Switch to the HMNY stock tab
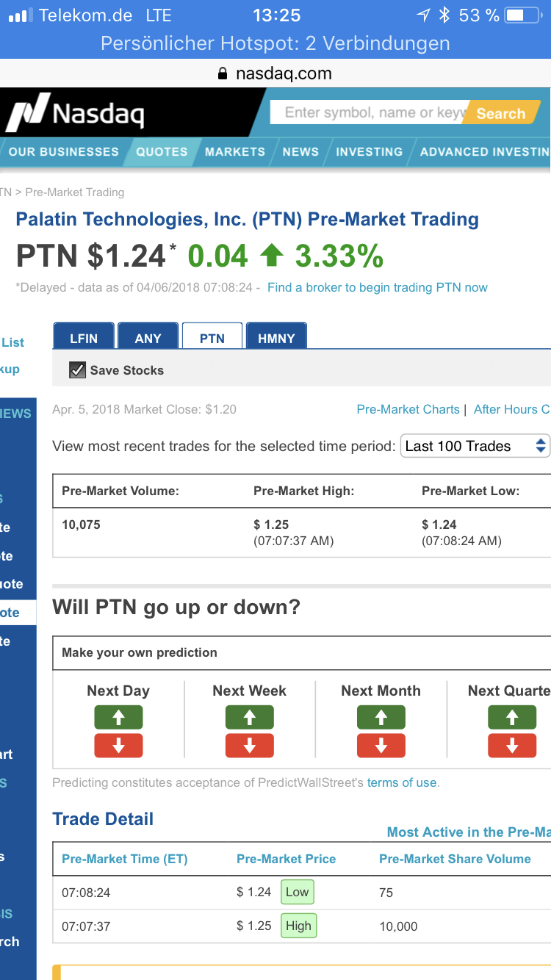This screenshot has width=551, height=980. 276,338
